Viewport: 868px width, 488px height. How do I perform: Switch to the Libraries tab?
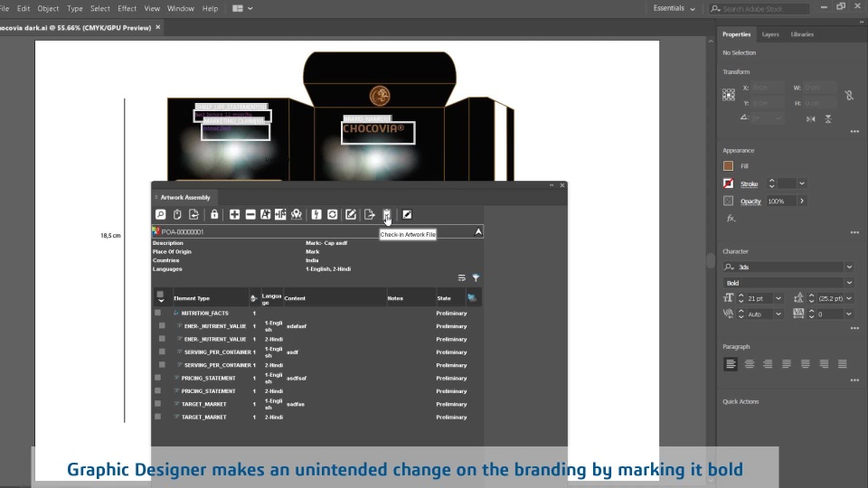coord(802,34)
